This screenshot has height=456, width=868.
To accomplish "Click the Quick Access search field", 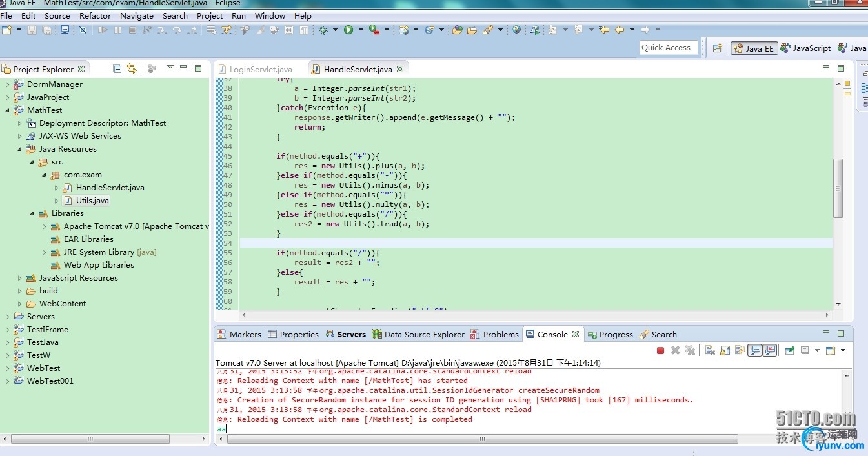I will tap(666, 48).
